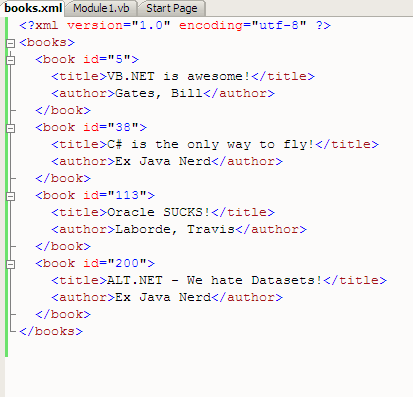Screen dimensions: 413x397
Task: Collapse the root books element
Action: tap(11, 43)
